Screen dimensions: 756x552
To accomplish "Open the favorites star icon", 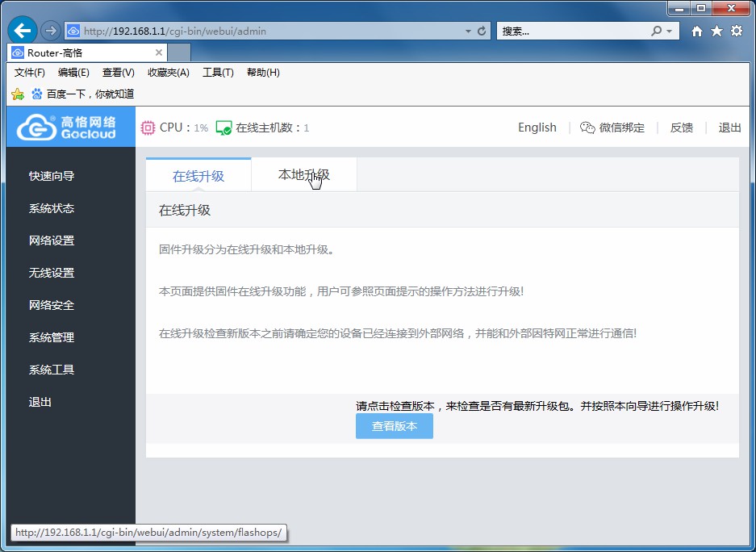I will (x=716, y=31).
